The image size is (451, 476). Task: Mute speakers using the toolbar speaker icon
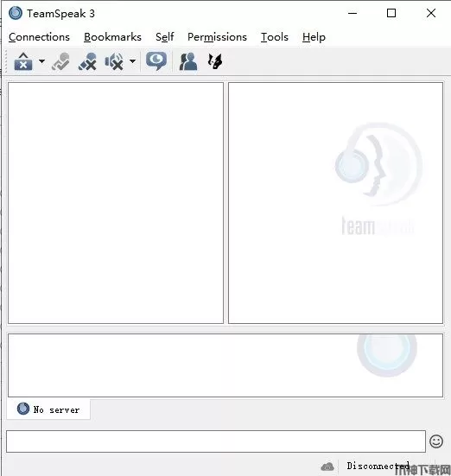[x=114, y=61]
